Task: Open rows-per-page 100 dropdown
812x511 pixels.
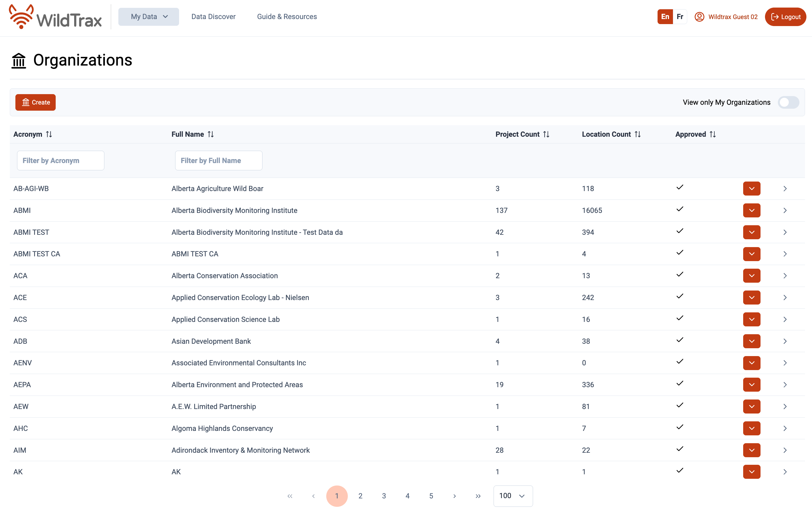Action: point(513,496)
